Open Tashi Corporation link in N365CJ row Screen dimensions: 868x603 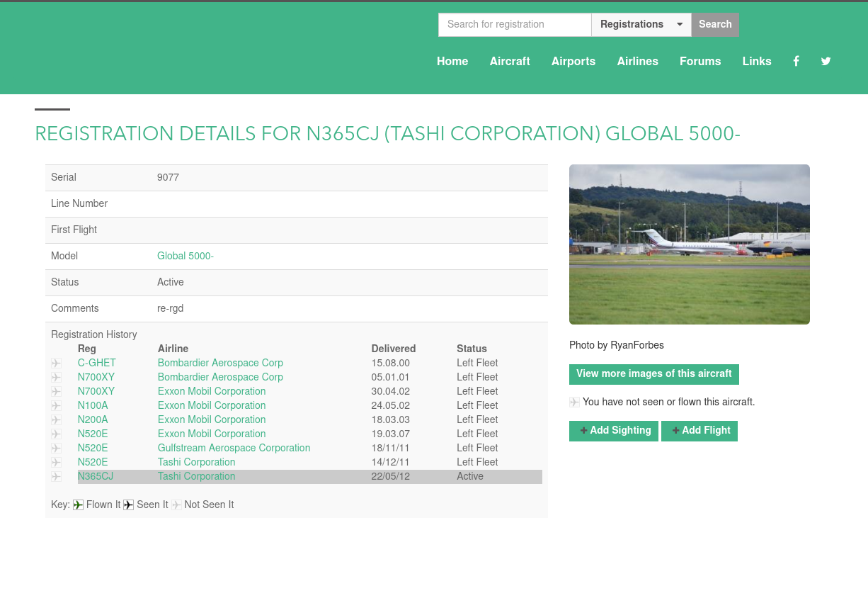pyautogui.click(x=196, y=476)
